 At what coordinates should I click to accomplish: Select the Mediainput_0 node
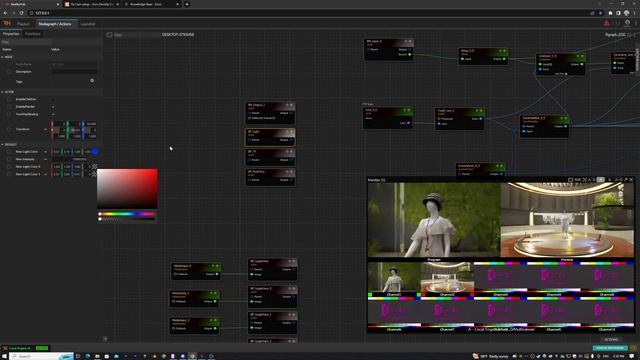click(196, 271)
